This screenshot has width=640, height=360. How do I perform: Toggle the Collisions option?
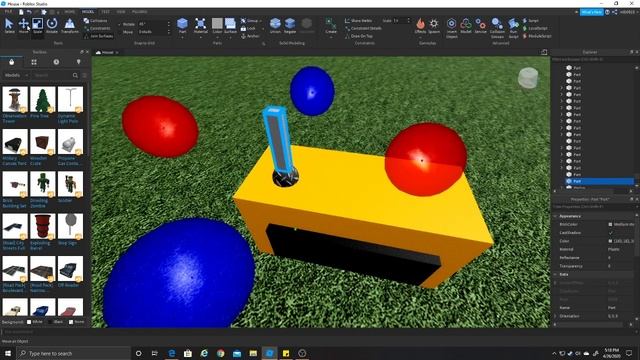(x=96, y=20)
